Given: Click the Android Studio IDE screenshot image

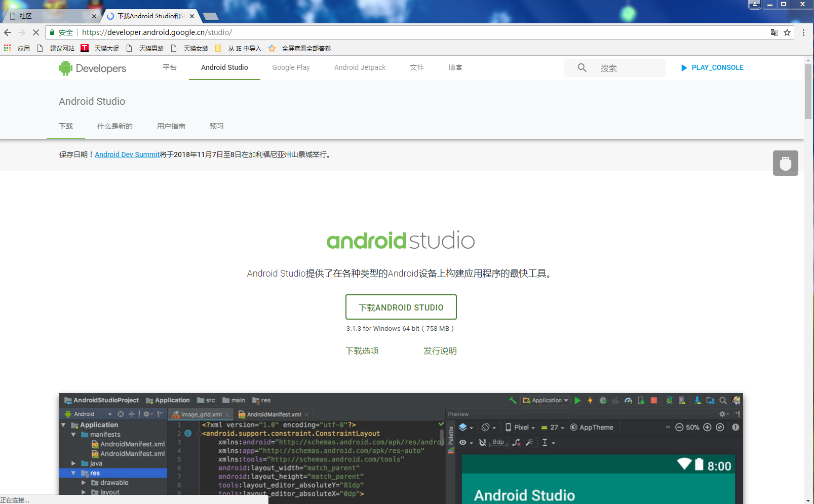Looking at the screenshot, I should coord(401,448).
